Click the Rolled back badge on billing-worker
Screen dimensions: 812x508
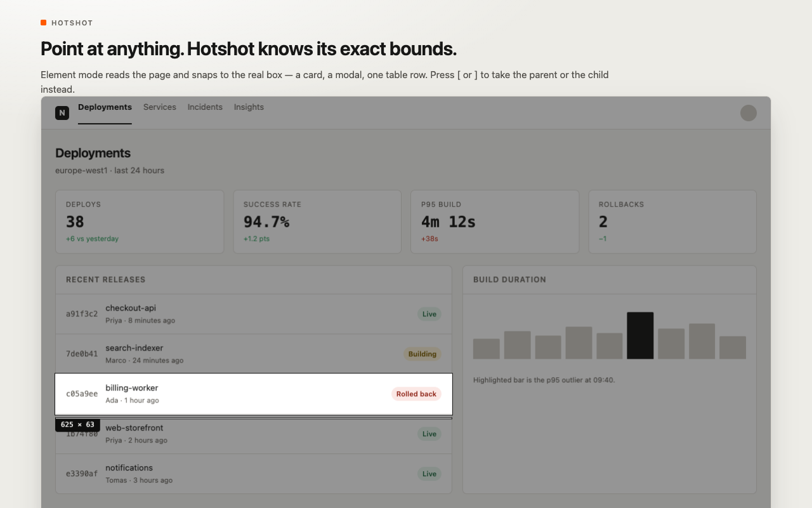click(x=416, y=394)
